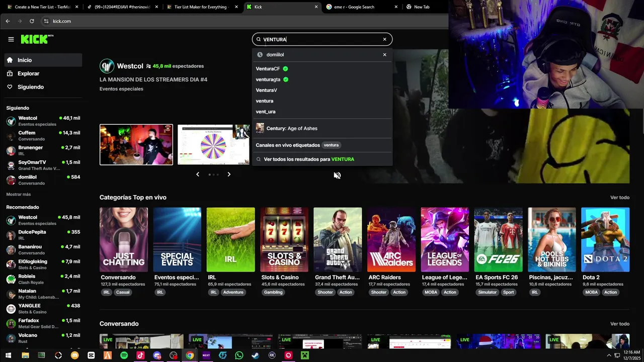
Task: Open Inicio in the sidebar
Action: pos(43,60)
